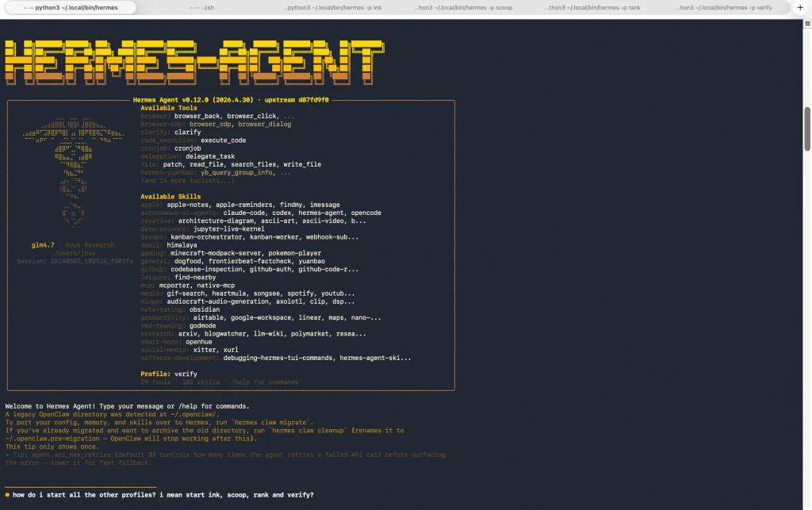Image resolution: width=812 pixels, height=510 pixels.
Task: Click the 'kanban-orchestrator, kanban-worker' line
Action: pyautogui.click(x=250, y=237)
